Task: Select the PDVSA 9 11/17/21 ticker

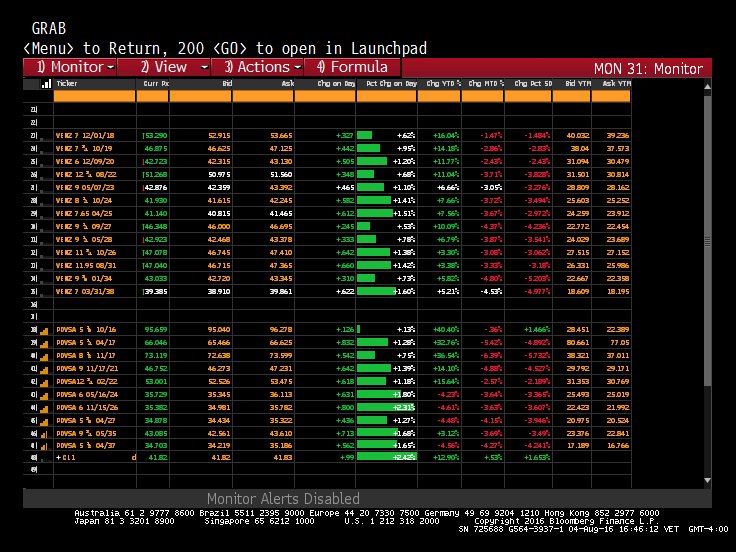Action: (x=87, y=369)
